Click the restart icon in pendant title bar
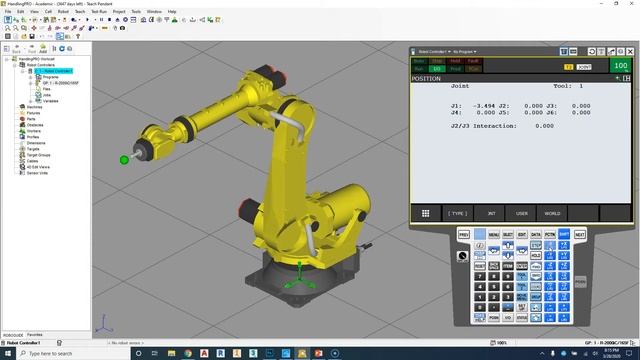 tap(592, 51)
